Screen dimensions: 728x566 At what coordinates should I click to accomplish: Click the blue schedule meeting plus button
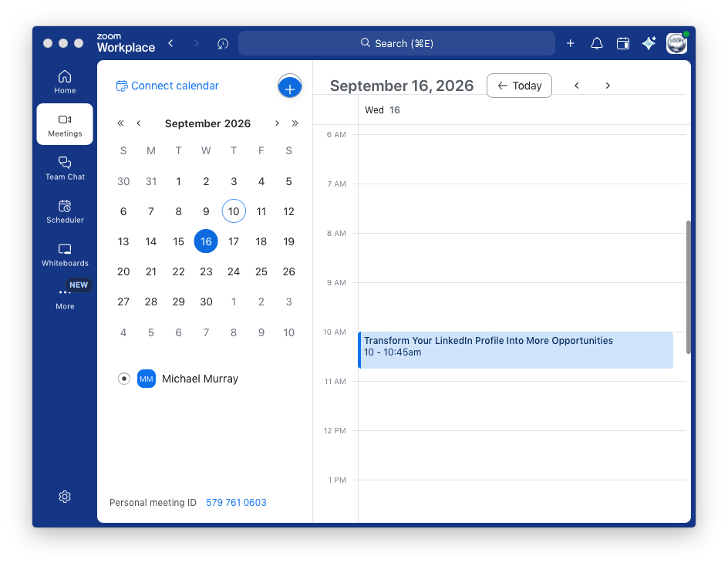pos(290,86)
